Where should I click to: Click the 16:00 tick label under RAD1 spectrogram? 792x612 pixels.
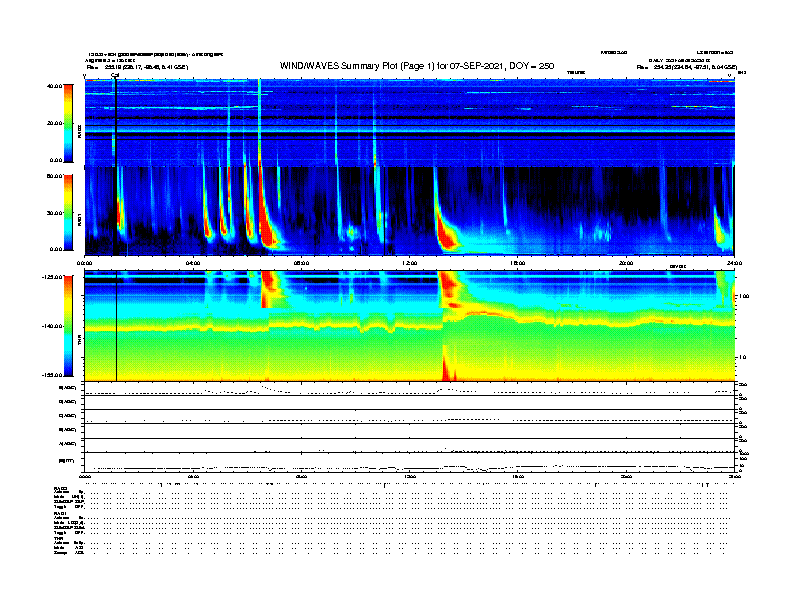coord(517,263)
